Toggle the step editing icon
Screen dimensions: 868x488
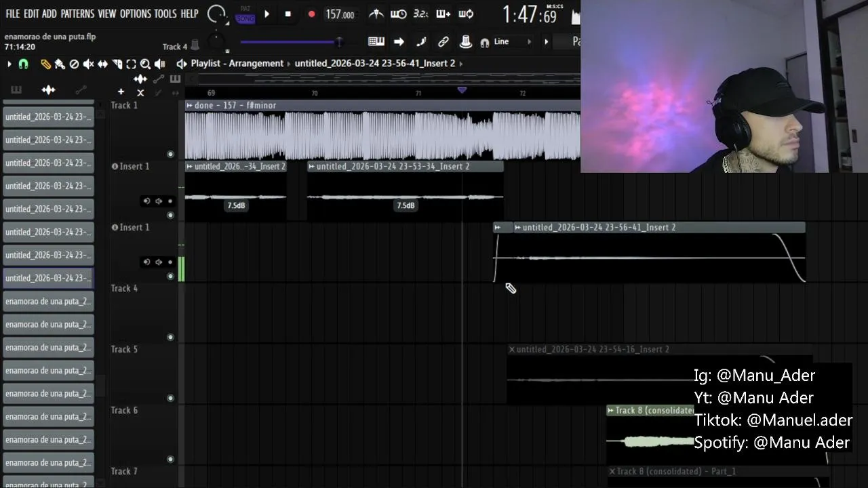(421, 42)
